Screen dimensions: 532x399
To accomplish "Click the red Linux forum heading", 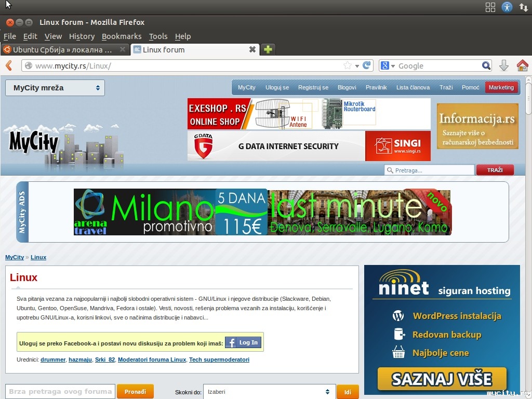I will (23, 277).
